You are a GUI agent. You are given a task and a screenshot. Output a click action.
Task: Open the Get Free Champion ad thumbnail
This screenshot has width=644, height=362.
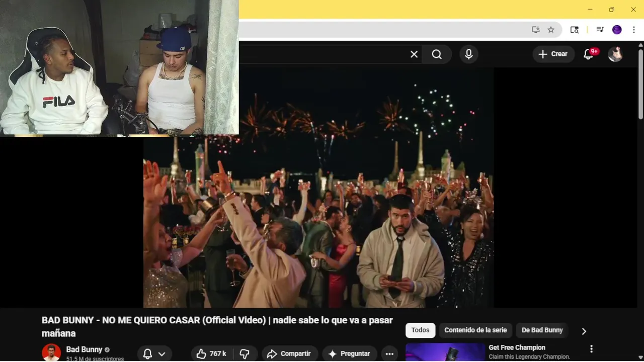445,352
